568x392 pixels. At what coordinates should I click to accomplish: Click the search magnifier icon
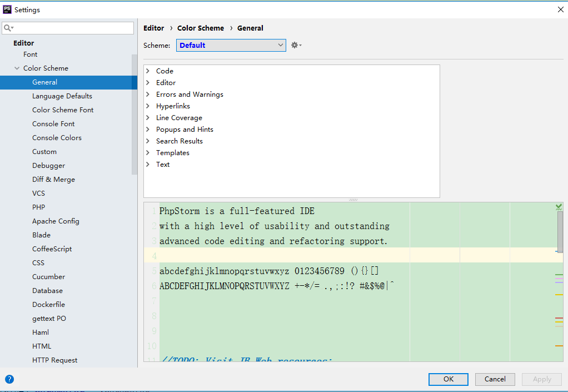(8, 28)
